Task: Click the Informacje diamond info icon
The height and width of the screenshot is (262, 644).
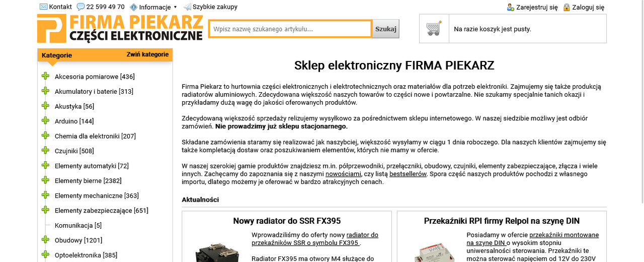Action: click(133, 7)
